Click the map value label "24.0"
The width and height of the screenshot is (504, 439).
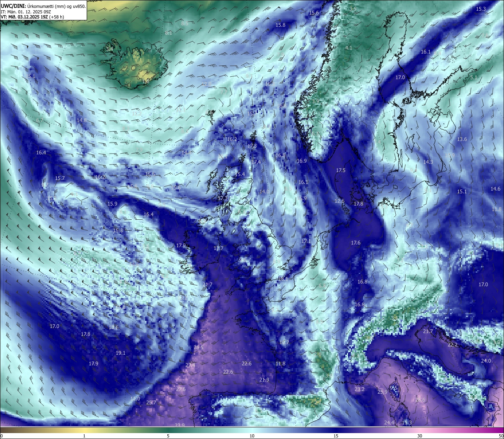pyautogui.click(x=486, y=361)
